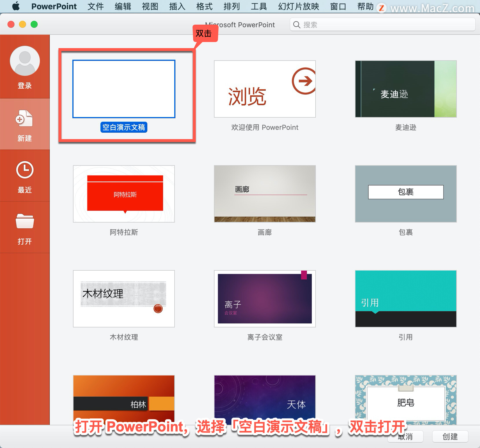Open the 编辑 menu

point(123,6)
